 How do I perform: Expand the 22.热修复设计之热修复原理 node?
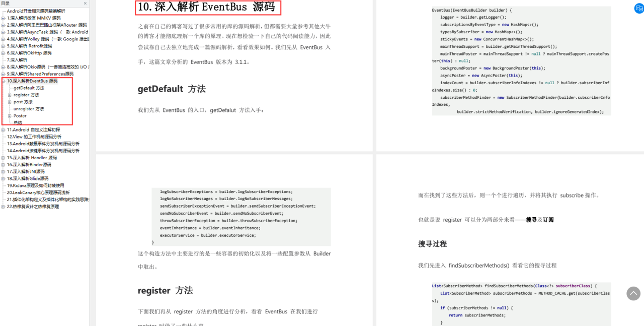coord(3,207)
